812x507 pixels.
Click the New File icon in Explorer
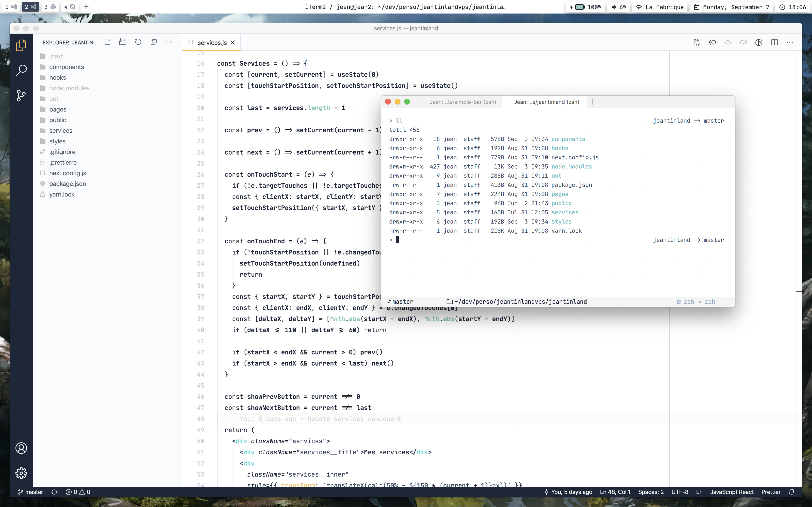[107, 42]
